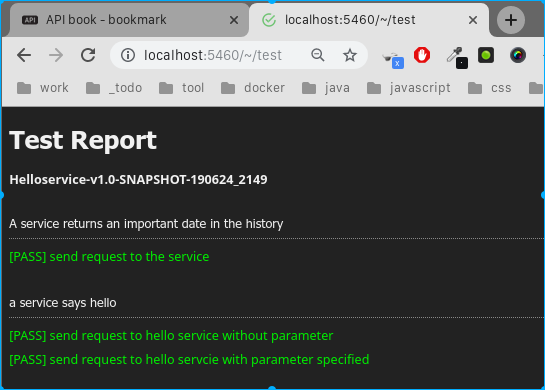Viewport: 545px width, 390px height.
Task: Click the passed 'send request to the service' result
Action: 109,257
